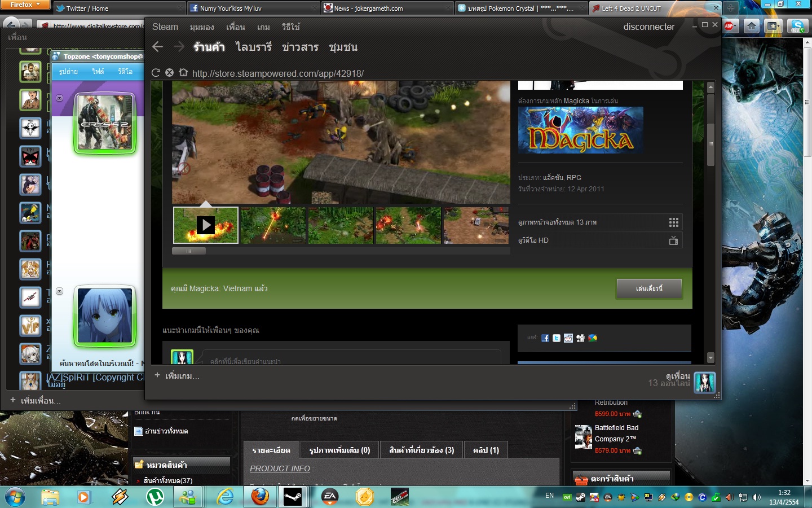Open the Help (วิธีใช้) menu in Steam
Image resolution: width=812 pixels, height=508 pixels.
pos(291,27)
